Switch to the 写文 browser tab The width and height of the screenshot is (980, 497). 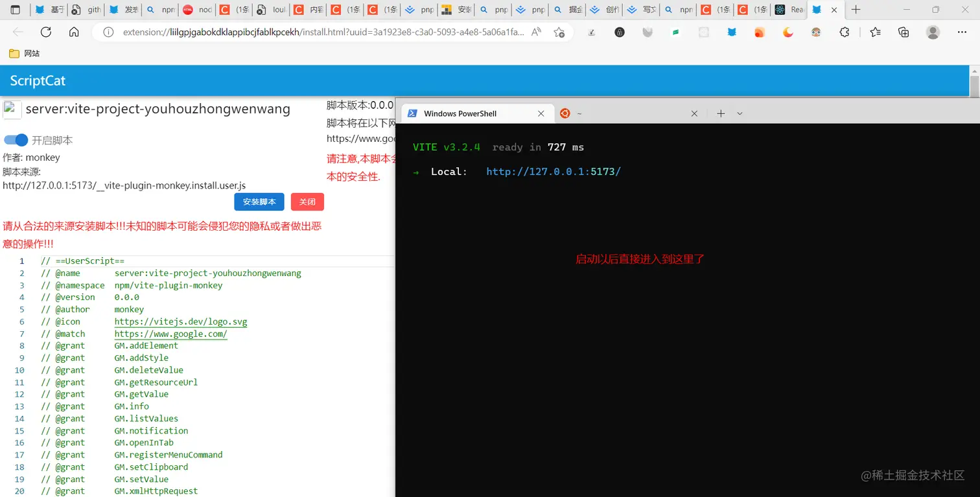coord(641,10)
